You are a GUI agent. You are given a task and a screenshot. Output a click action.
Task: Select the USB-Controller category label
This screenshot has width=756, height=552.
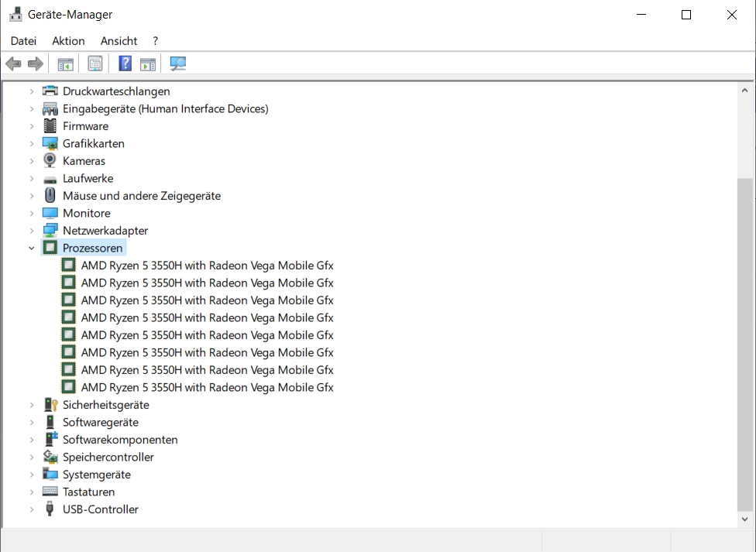(x=100, y=509)
